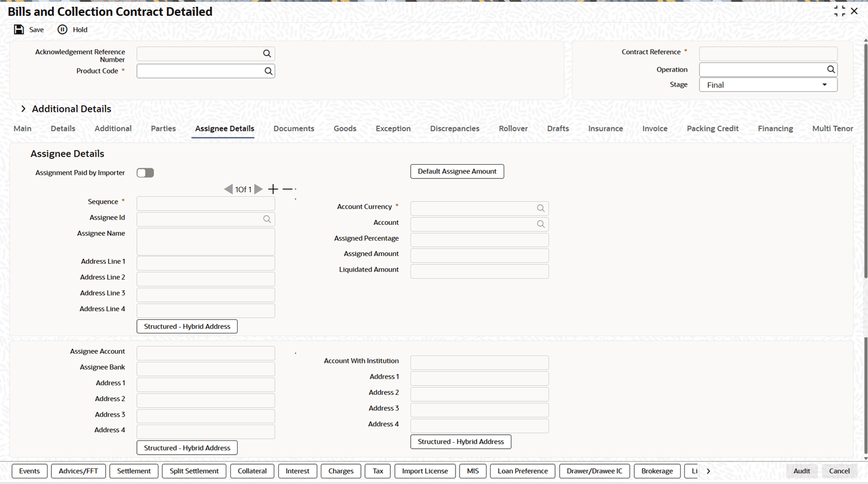The width and height of the screenshot is (868, 484).
Task: Open the Documents tab
Action: coord(294,129)
